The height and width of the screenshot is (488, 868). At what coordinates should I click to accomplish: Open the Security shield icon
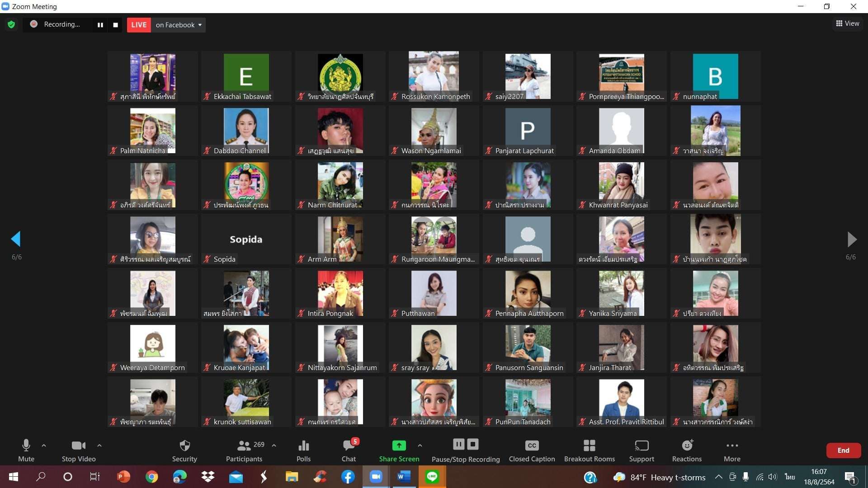[184, 446]
